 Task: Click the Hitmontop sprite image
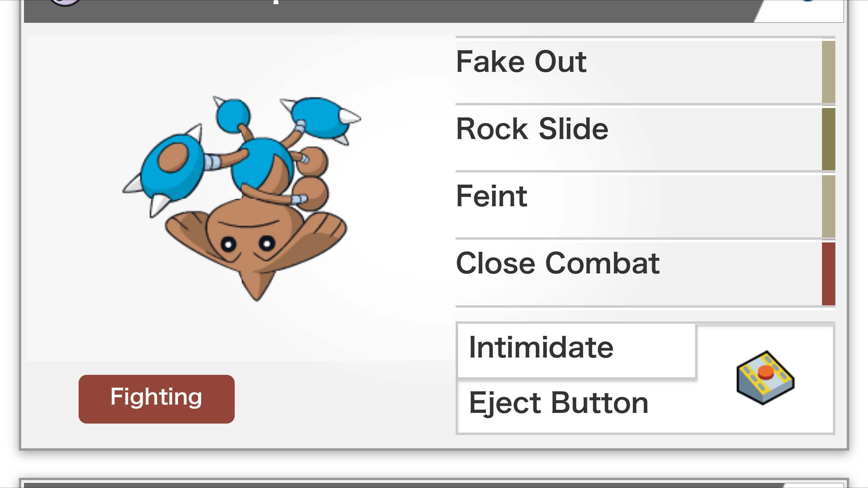coord(241,198)
